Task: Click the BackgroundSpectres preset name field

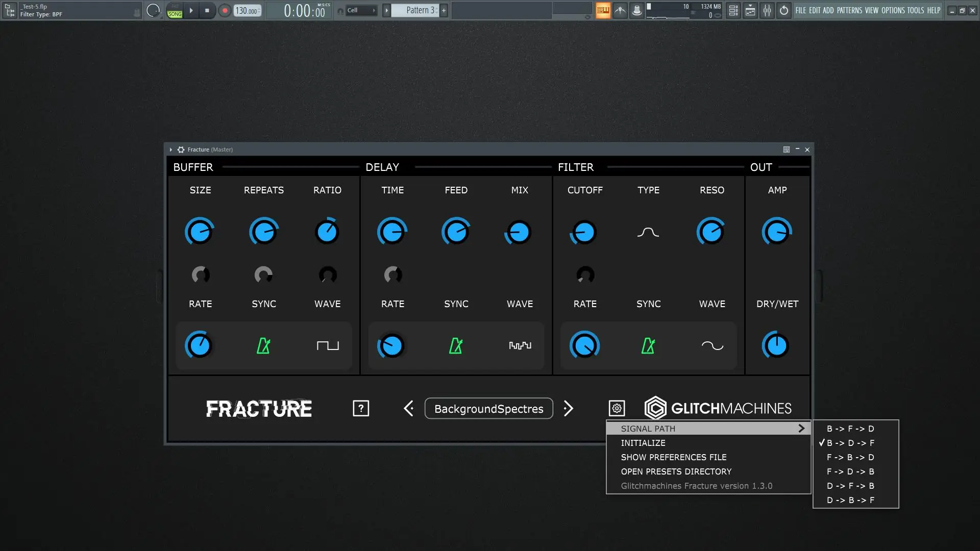Action: pos(488,409)
